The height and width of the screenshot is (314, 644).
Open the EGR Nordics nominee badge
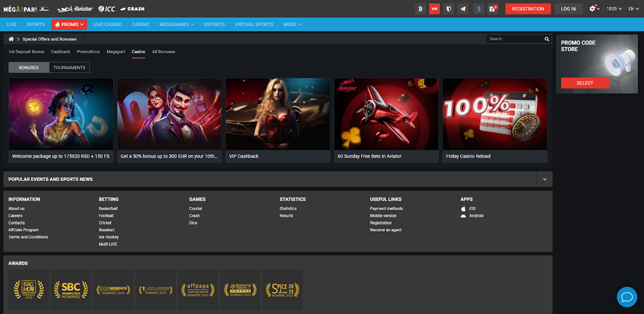tap(113, 289)
